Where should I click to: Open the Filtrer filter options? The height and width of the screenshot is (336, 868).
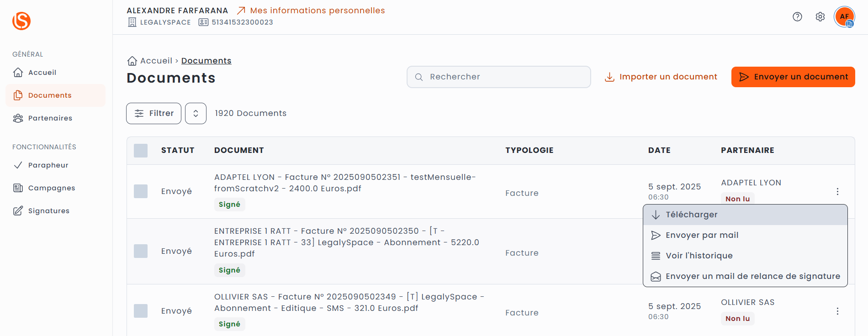tap(153, 113)
